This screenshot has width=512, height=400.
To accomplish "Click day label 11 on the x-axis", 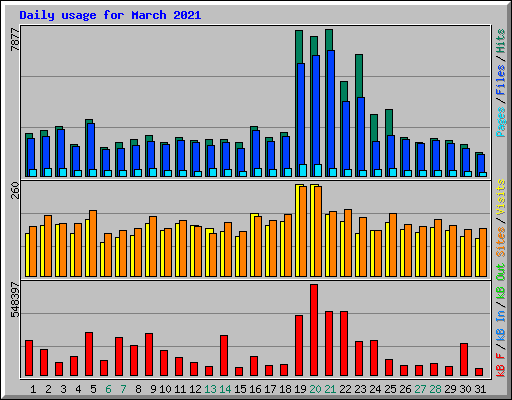I will point(180,389).
